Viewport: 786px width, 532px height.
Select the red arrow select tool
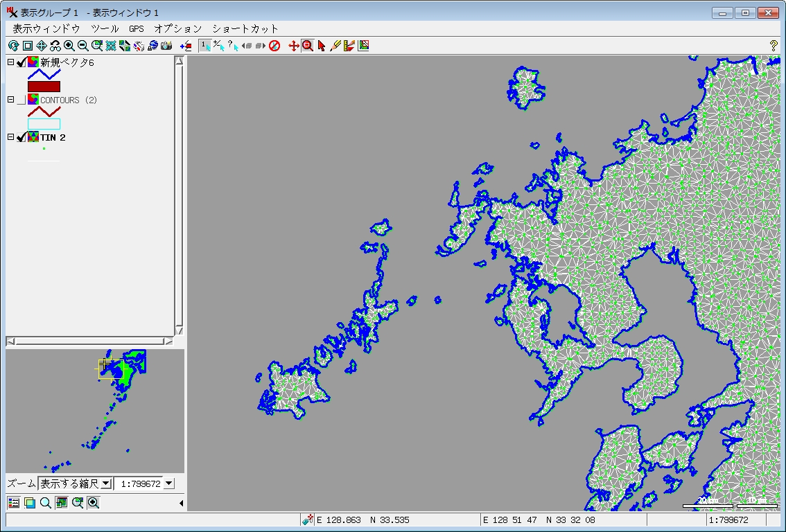tap(322, 46)
